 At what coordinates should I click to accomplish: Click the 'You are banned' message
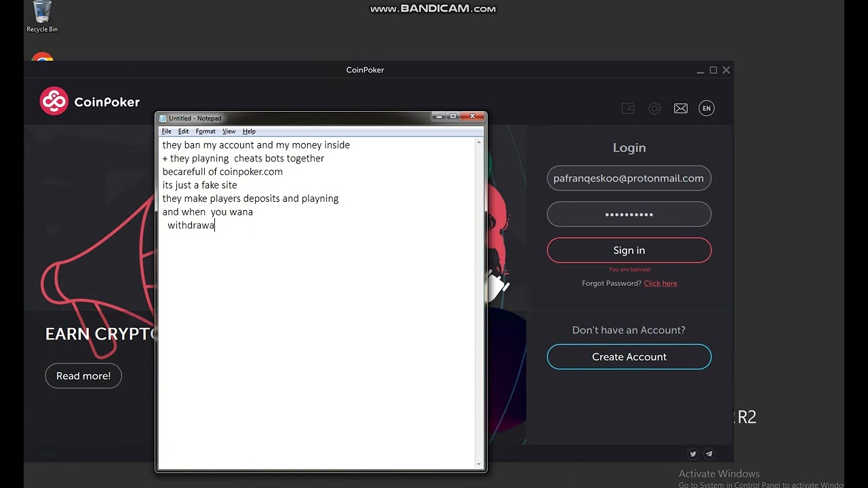(629, 270)
